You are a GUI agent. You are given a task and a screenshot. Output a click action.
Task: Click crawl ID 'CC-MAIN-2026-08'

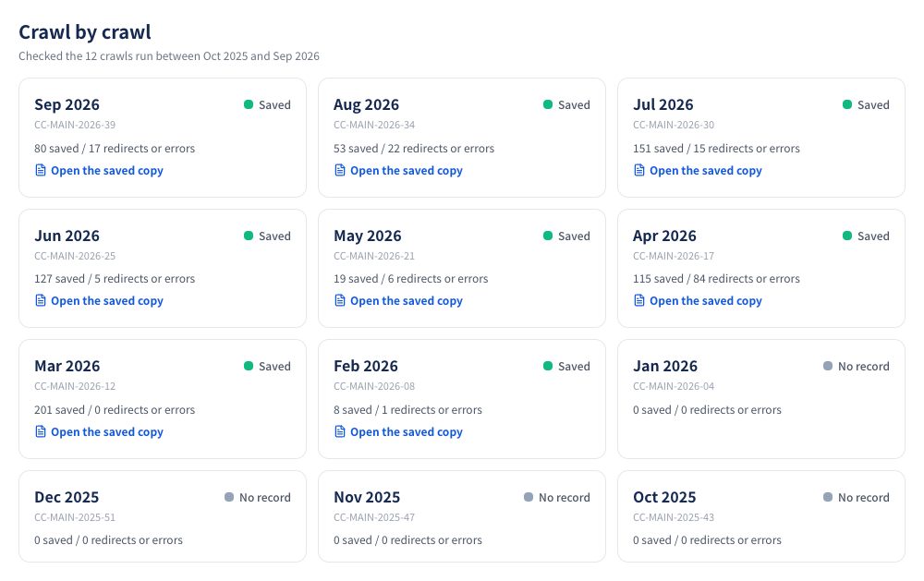[x=374, y=386]
